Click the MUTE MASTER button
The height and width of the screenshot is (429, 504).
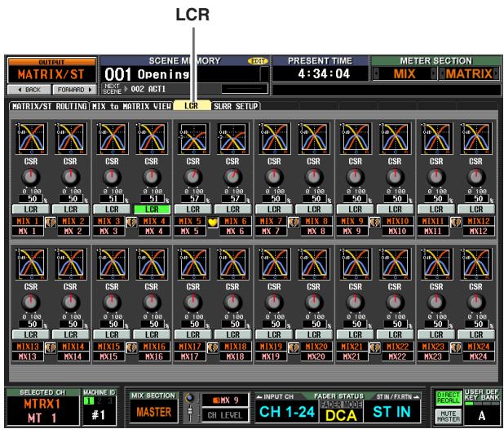(x=448, y=416)
